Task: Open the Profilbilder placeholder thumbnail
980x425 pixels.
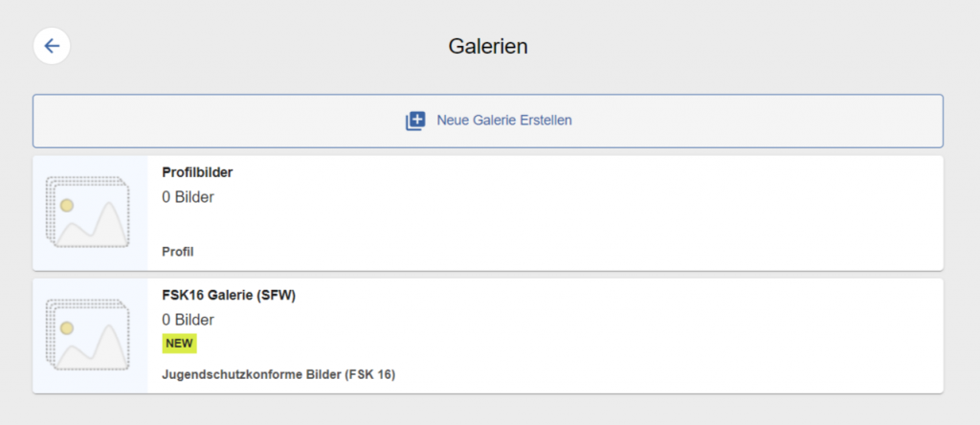Action: tap(88, 212)
